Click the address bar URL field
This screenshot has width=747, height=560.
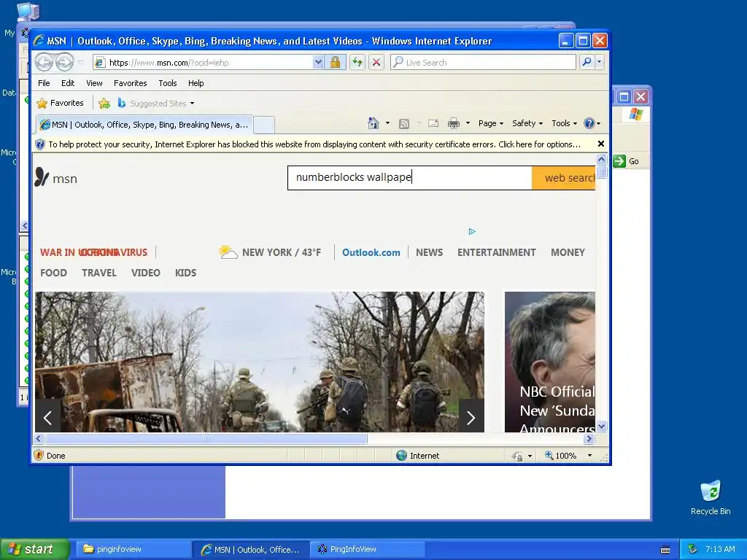[204, 63]
